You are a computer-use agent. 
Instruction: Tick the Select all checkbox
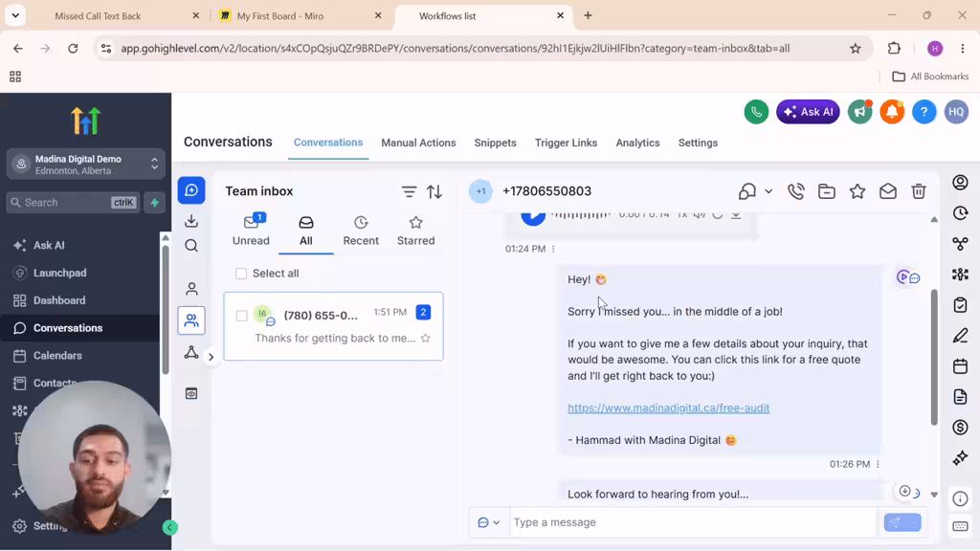click(x=240, y=274)
